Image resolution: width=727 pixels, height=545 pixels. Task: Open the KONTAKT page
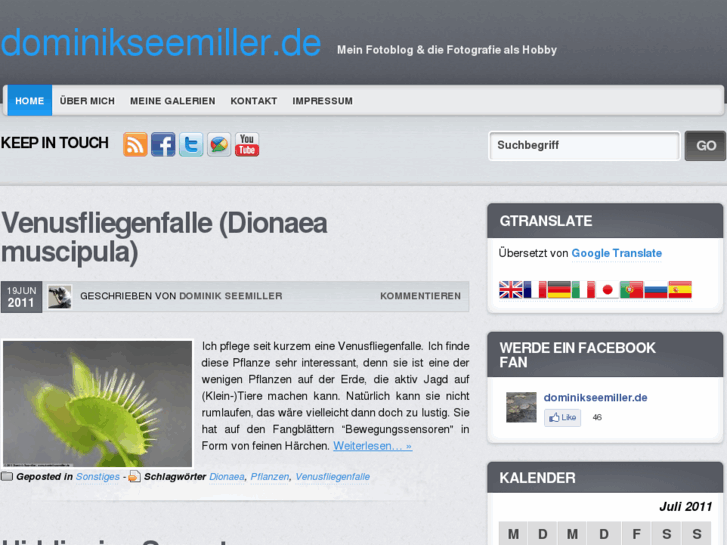(x=254, y=101)
